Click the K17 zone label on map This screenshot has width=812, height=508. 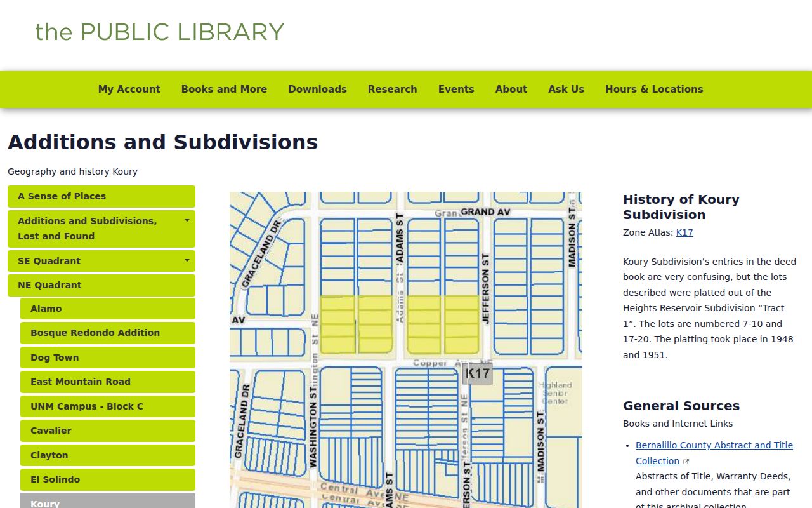pyautogui.click(x=477, y=373)
